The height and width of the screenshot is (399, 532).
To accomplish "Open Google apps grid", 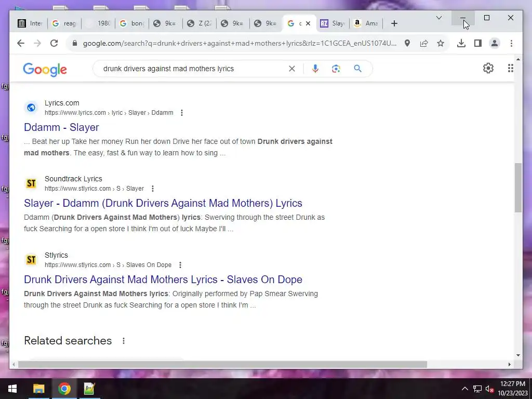I will (510, 68).
